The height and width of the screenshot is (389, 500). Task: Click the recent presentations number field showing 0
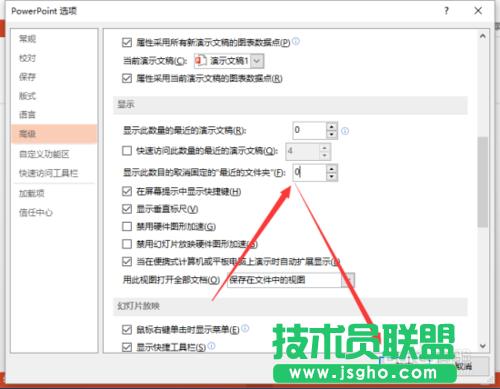pos(309,130)
